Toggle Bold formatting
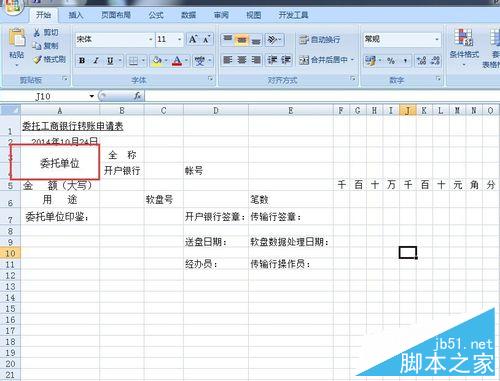The image size is (500, 381). tap(82, 61)
